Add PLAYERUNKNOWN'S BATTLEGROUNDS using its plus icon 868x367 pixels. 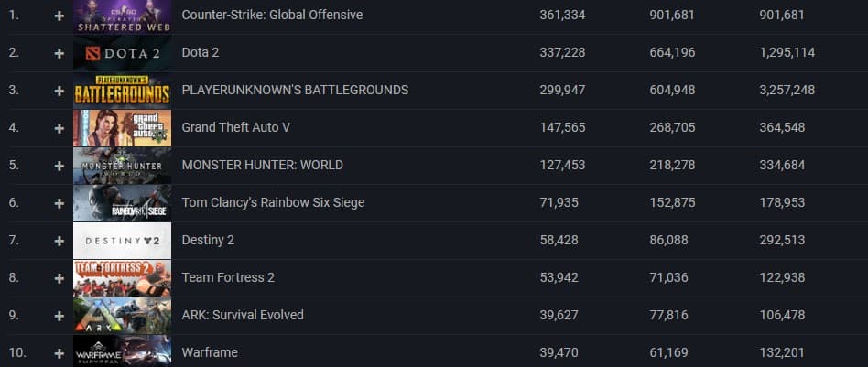coord(60,91)
